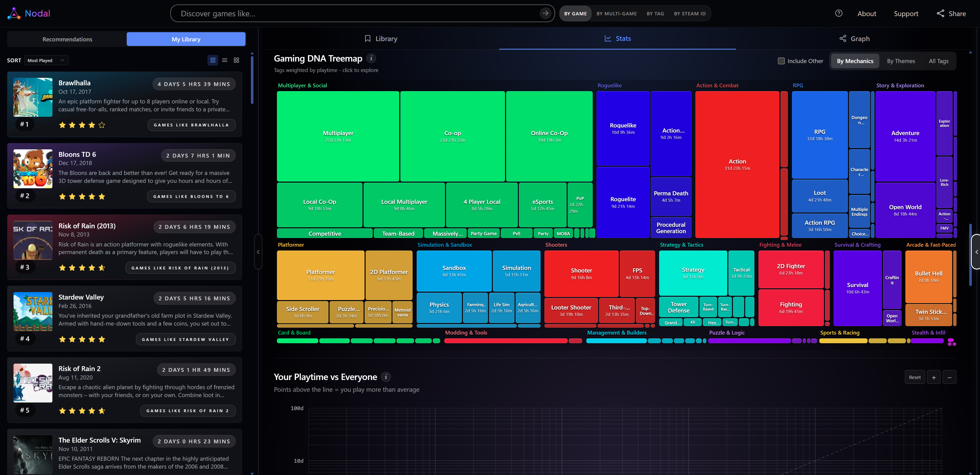This screenshot has height=475, width=980.
Task: Open the Recommendations tab
Action: click(x=67, y=39)
